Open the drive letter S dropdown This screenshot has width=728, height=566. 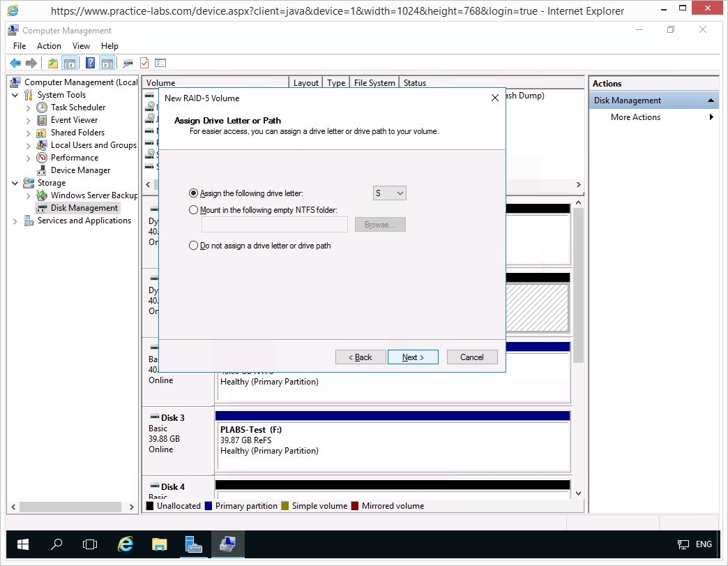pyautogui.click(x=389, y=193)
